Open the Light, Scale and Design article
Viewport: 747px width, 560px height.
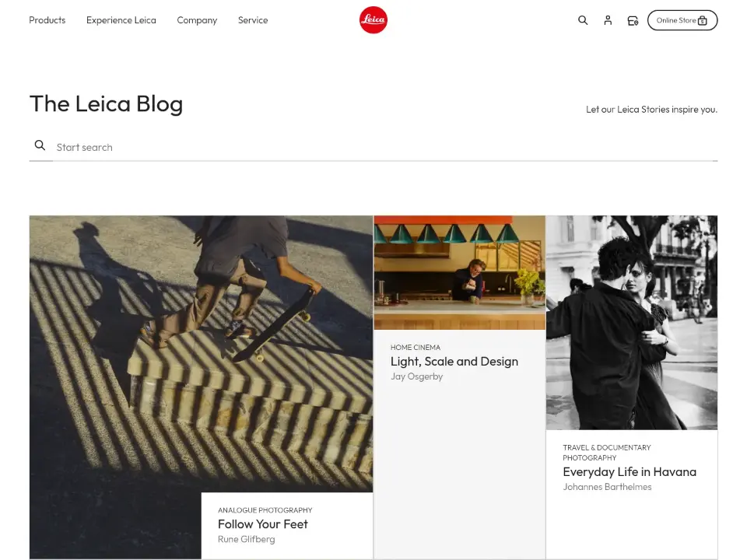(x=454, y=362)
